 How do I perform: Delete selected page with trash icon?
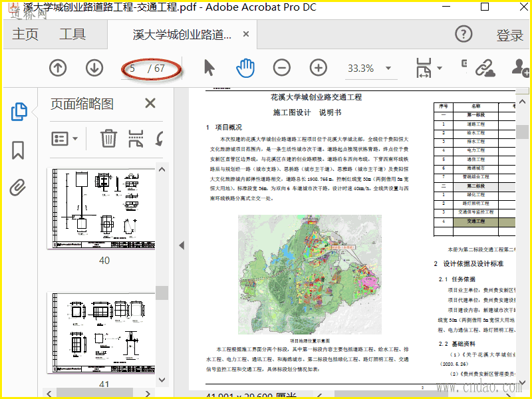pyautogui.click(x=108, y=138)
